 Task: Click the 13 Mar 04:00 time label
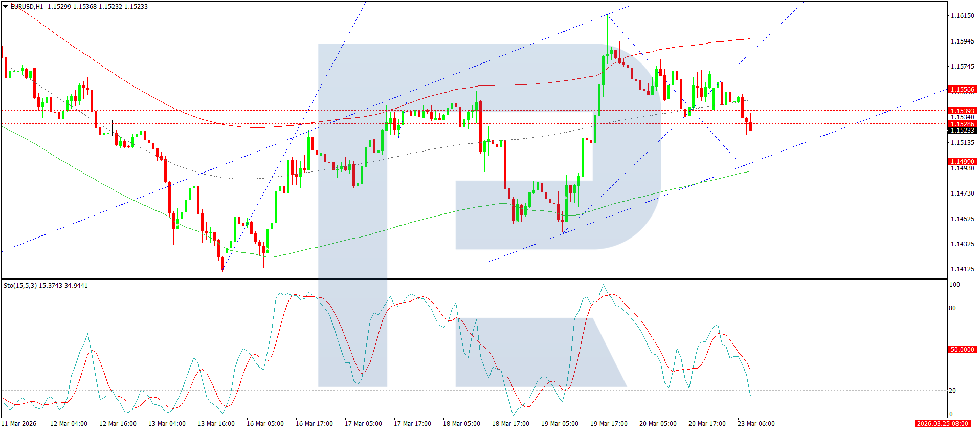tap(167, 424)
